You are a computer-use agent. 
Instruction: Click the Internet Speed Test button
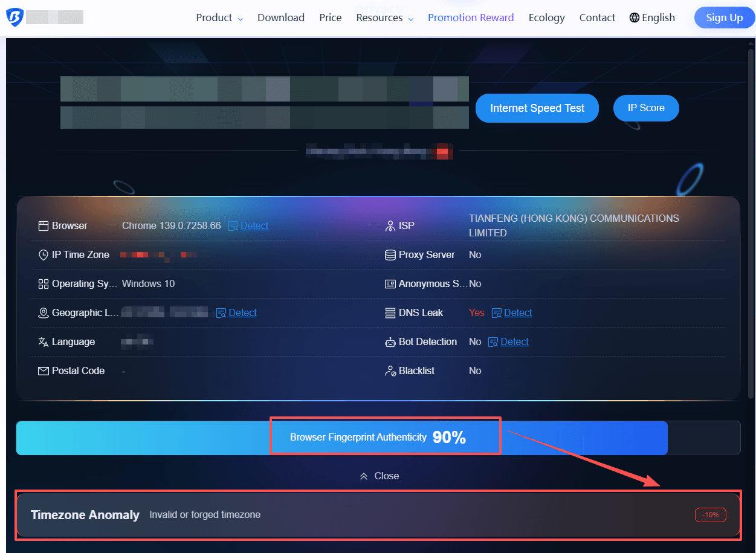pos(537,108)
